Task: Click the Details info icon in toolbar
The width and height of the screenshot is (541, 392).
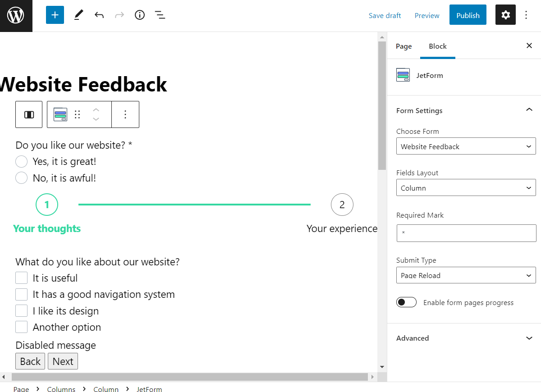Action: coord(139,15)
